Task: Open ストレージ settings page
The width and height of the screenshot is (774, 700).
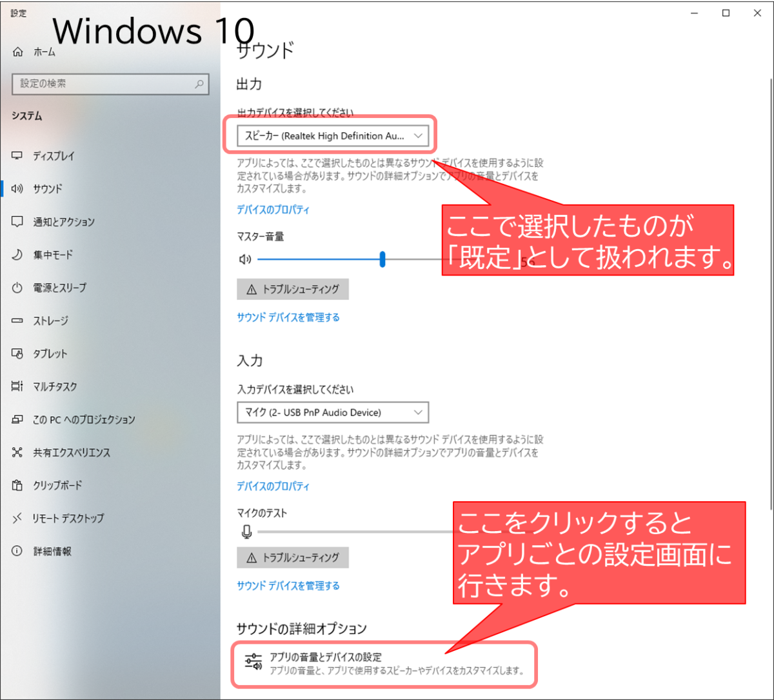Action: pos(110,321)
